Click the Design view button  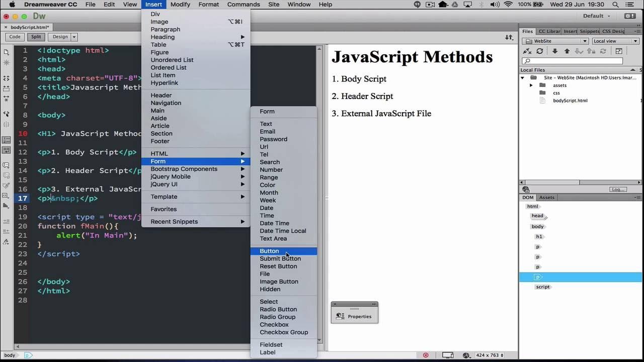coord(60,37)
